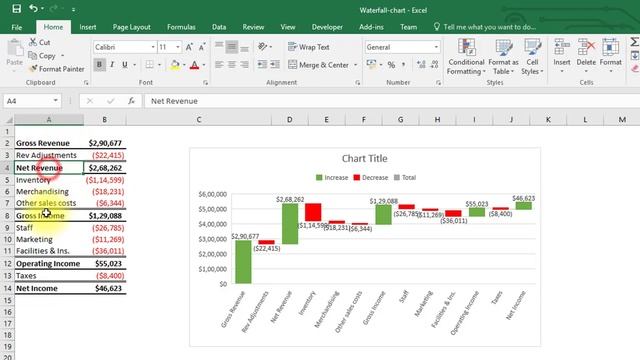Select cell value $46,623 in column B
Viewport: 640px width, 360px height.
click(105, 288)
